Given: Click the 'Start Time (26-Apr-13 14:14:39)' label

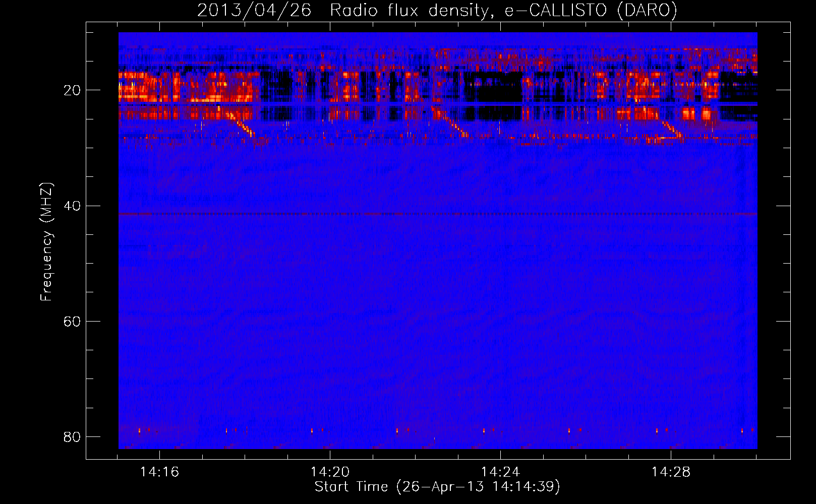Looking at the screenshot, I should [437, 486].
